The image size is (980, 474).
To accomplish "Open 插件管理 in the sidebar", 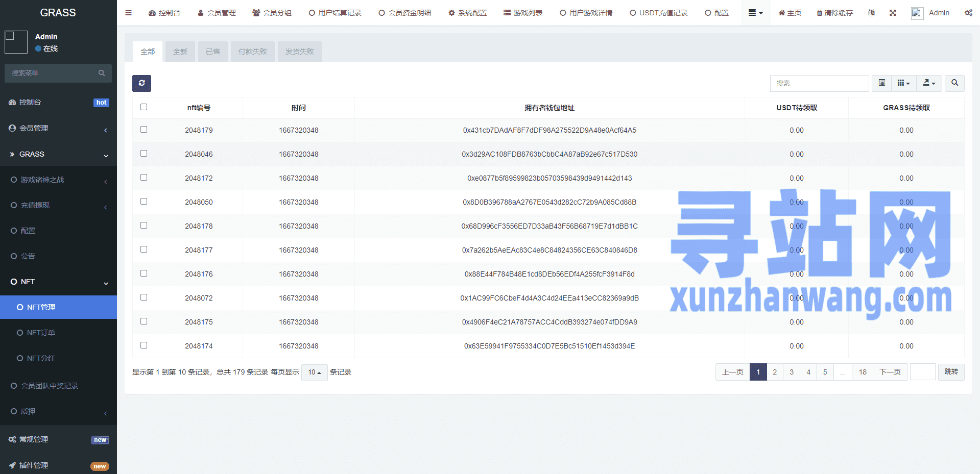I will click(58, 465).
